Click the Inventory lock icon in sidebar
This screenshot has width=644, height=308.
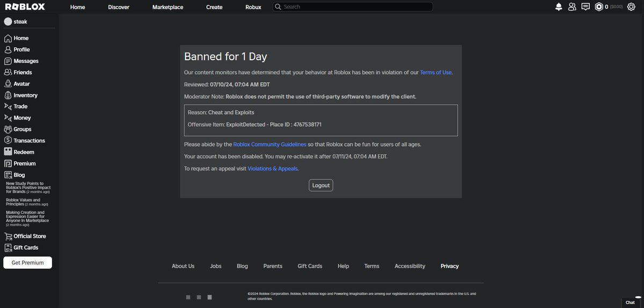pyautogui.click(x=8, y=95)
